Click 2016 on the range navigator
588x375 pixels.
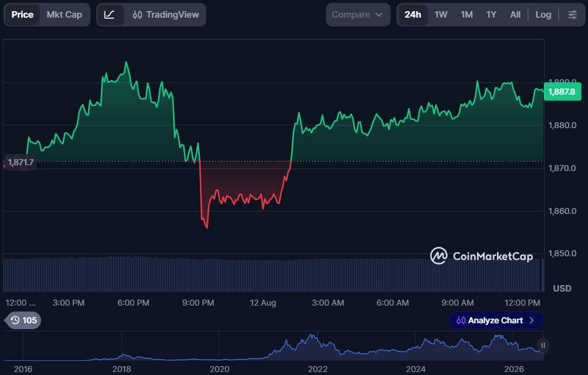23,369
